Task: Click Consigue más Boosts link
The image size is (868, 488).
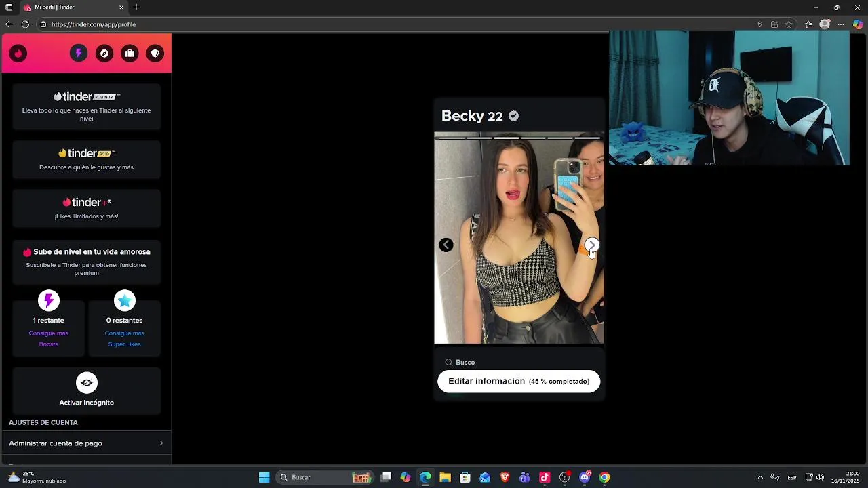Action: [48, 339]
